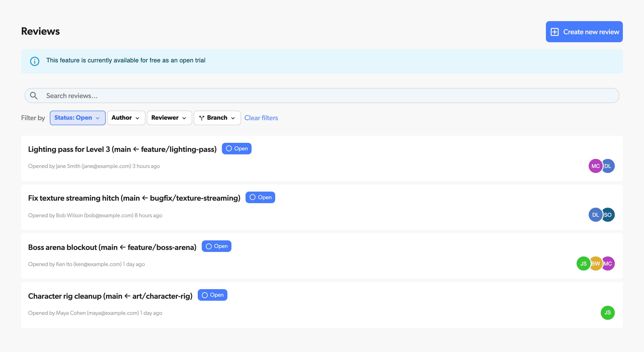Click 'Opened by Jane Smith' text line
Screen dimensions: 644x352
click(94, 166)
